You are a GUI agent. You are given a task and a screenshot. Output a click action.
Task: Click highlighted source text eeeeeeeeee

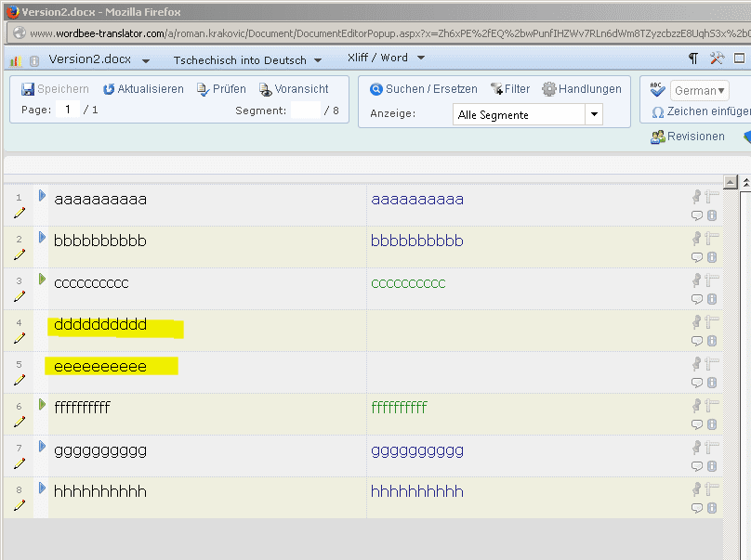[100, 367]
